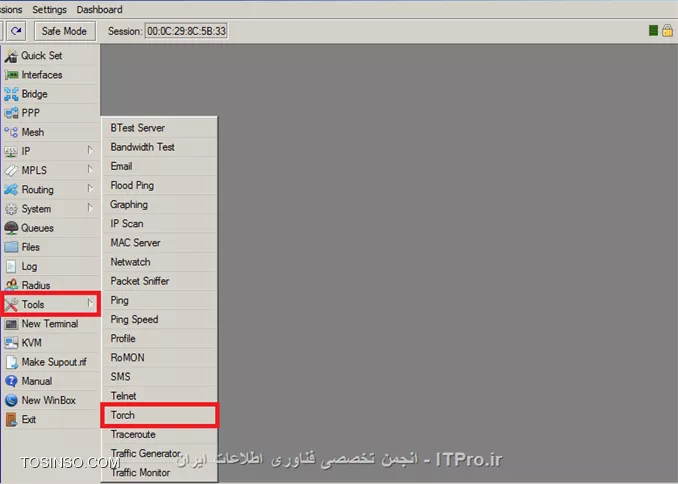Click the MPLS icon

(11, 170)
